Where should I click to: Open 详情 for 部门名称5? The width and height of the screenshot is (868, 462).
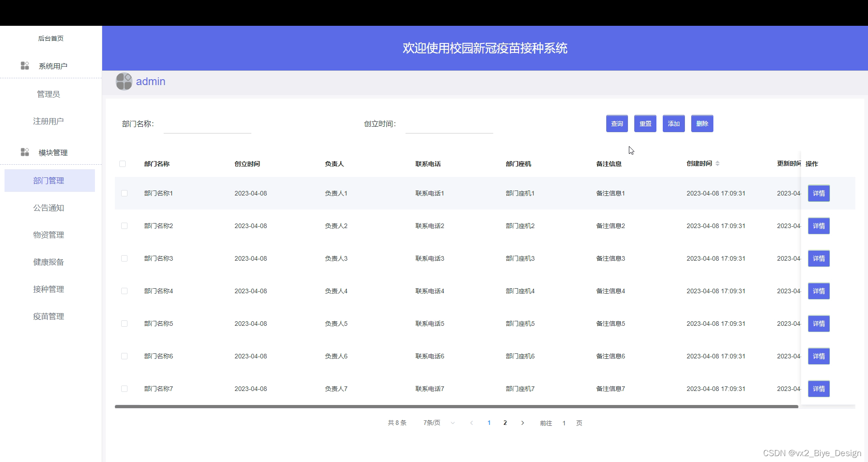pyautogui.click(x=819, y=324)
